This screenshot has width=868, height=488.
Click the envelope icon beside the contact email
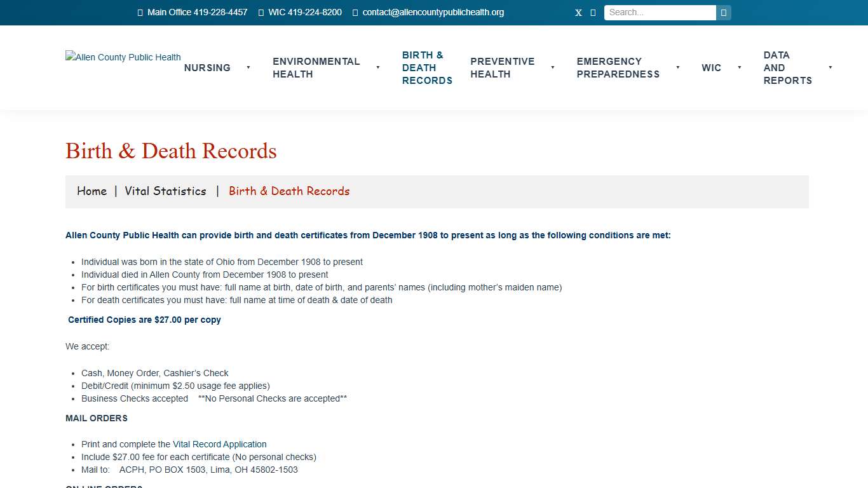point(355,12)
